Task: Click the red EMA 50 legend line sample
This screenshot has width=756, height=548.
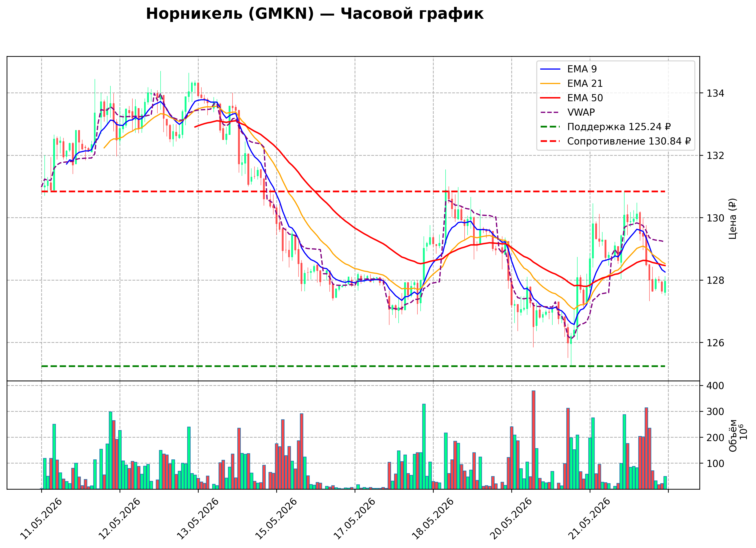Action: coord(550,98)
